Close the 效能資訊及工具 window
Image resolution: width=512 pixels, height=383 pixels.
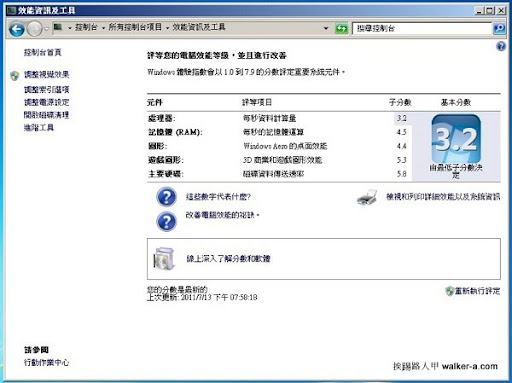pyautogui.click(x=501, y=11)
